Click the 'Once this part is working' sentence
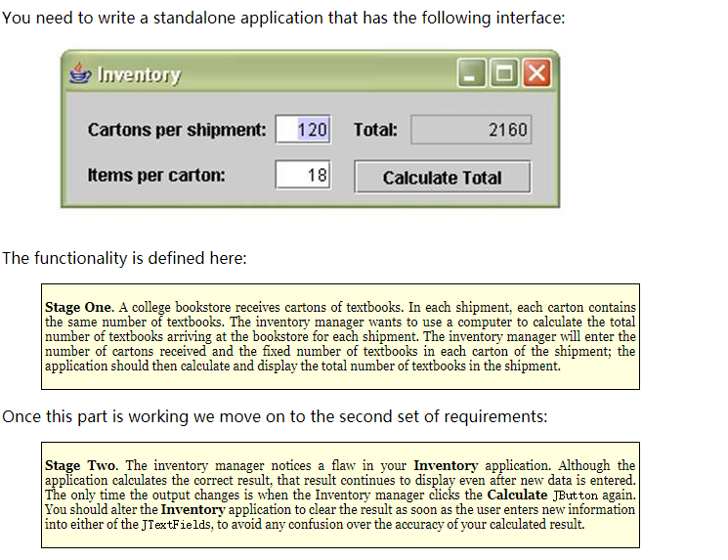 point(275,416)
